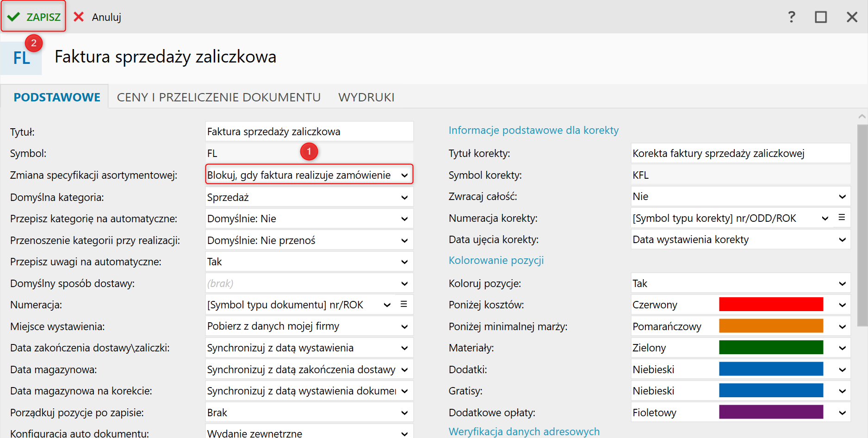Open Koloruj pozycje Tak/Nie dropdown

842,283
